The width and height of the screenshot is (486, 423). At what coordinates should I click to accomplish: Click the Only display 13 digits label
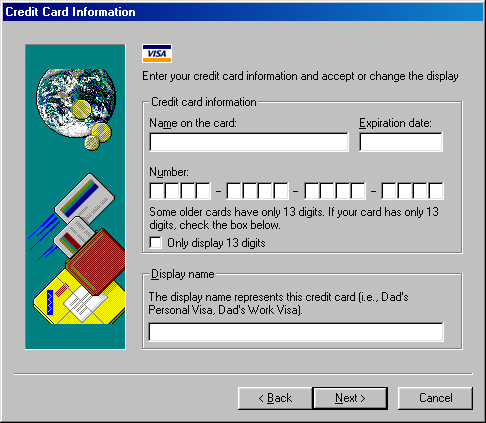click(216, 243)
